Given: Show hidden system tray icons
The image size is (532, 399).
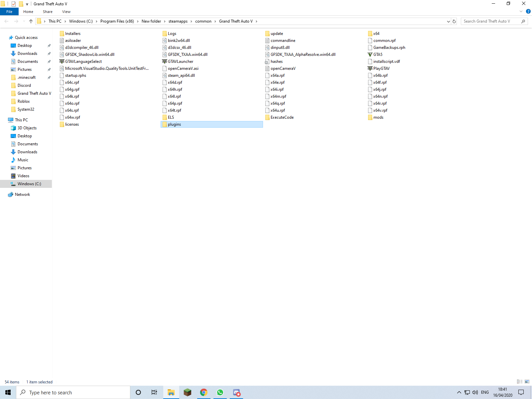Looking at the screenshot, I should point(459,392).
